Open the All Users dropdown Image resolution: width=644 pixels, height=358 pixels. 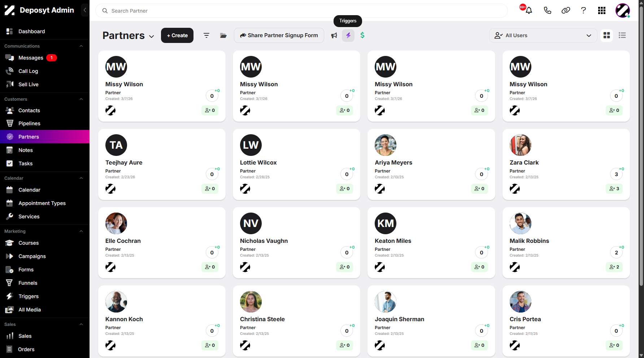point(543,35)
